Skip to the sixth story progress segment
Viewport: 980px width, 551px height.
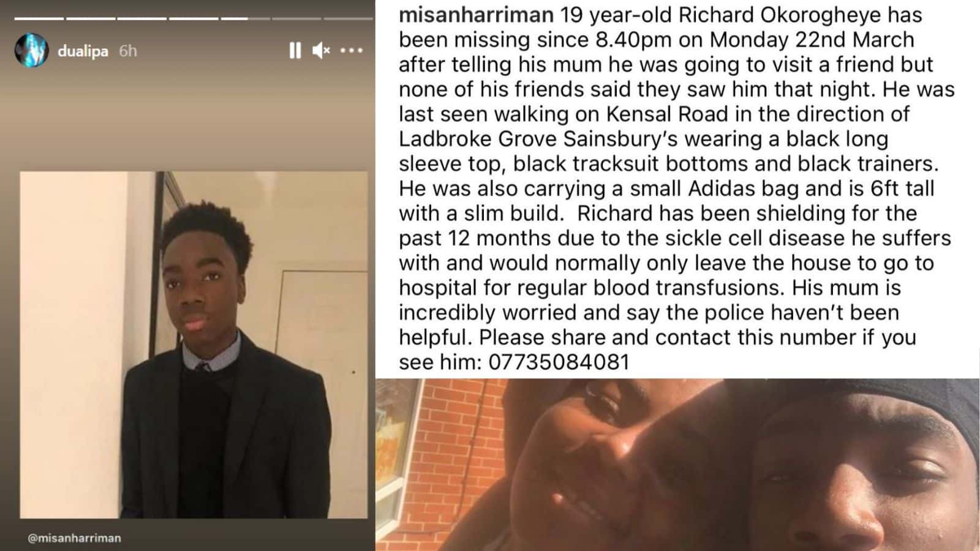point(296,18)
